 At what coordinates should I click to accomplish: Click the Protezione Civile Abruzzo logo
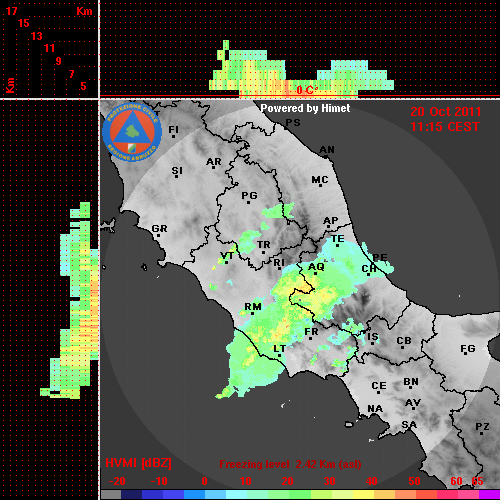pyautogui.click(x=132, y=132)
